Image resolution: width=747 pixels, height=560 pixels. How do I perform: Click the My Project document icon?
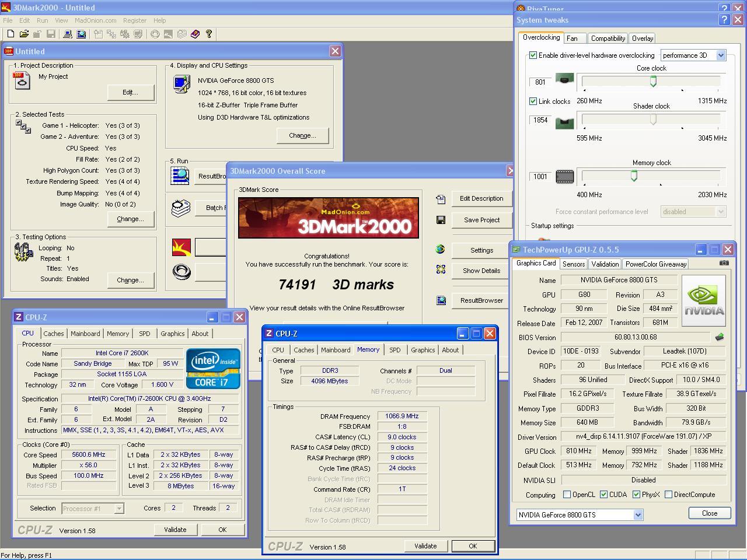click(x=22, y=80)
